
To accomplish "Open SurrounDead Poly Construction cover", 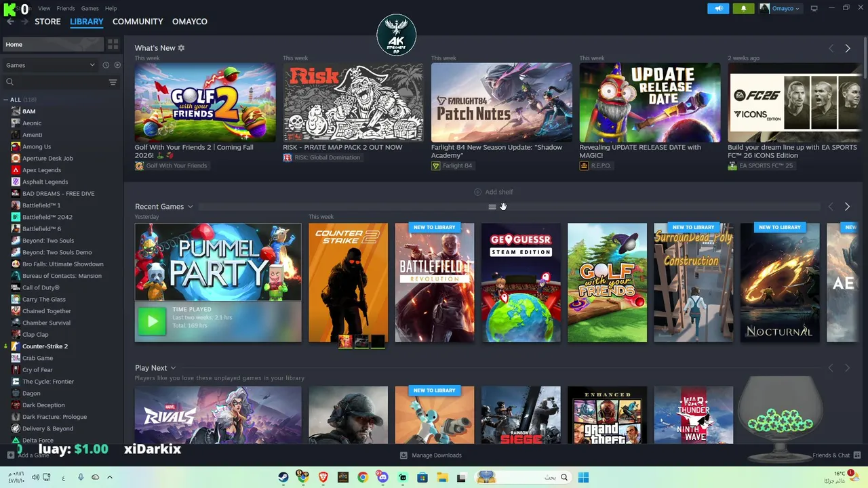I will 693,283.
